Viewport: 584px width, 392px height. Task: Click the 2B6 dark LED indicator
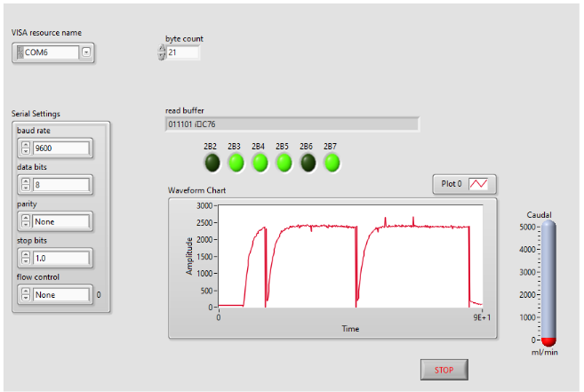307,163
